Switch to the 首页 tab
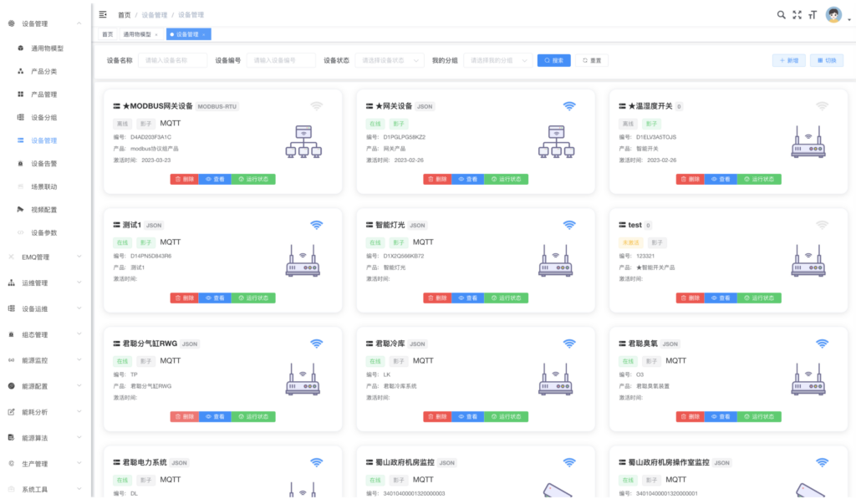Viewport: 856px width, 504px height. (x=107, y=34)
